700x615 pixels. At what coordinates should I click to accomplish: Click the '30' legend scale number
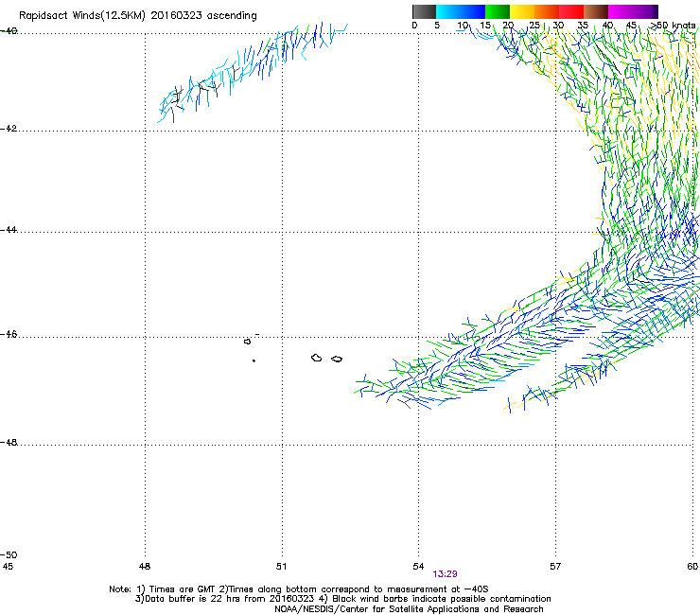coord(558,26)
